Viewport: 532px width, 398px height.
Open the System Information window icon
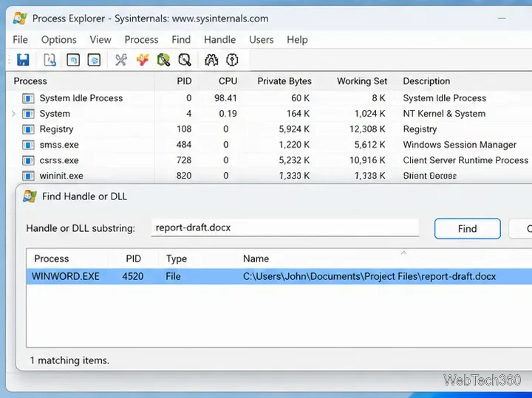[73, 60]
